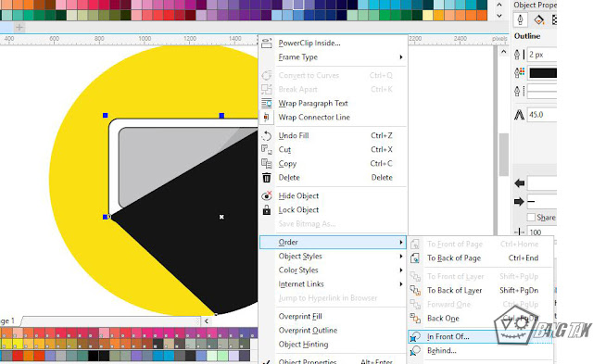593x364 pixels.
Task: Click the Copy icon
Action: pos(267,164)
